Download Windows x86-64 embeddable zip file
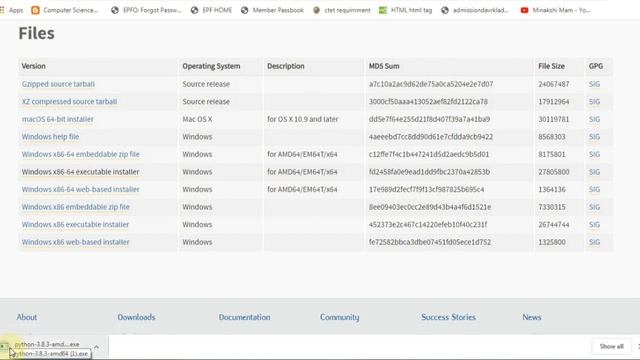This screenshot has height=360, width=640. click(x=81, y=154)
